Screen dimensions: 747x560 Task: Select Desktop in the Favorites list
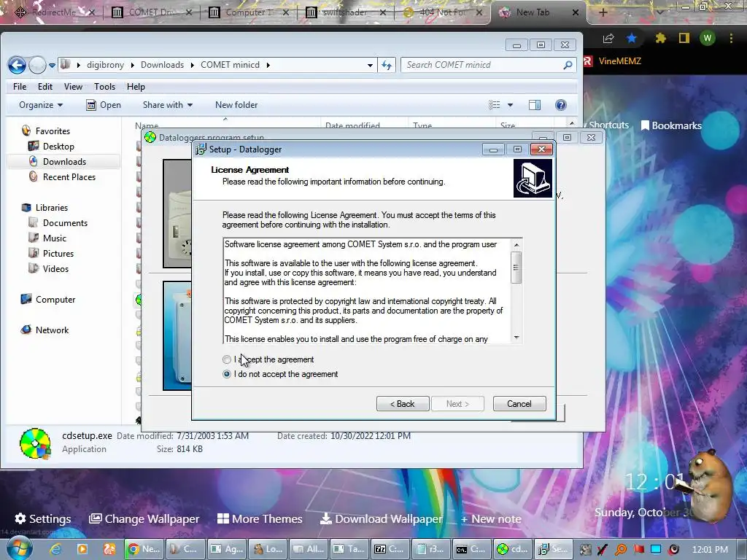58,146
